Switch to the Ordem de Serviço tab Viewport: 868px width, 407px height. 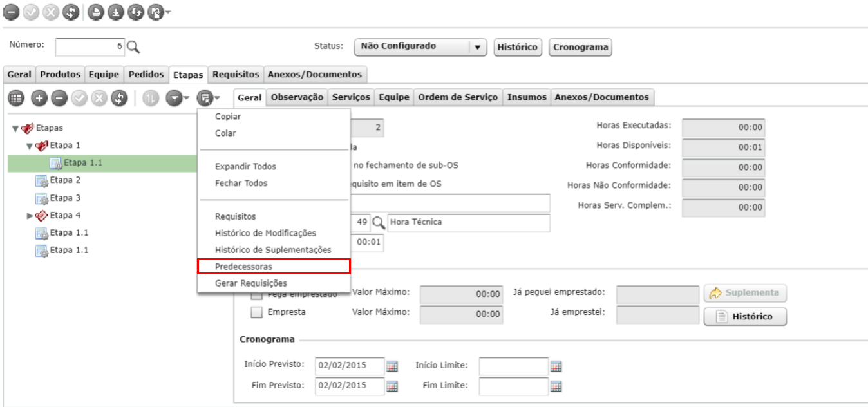tap(458, 97)
